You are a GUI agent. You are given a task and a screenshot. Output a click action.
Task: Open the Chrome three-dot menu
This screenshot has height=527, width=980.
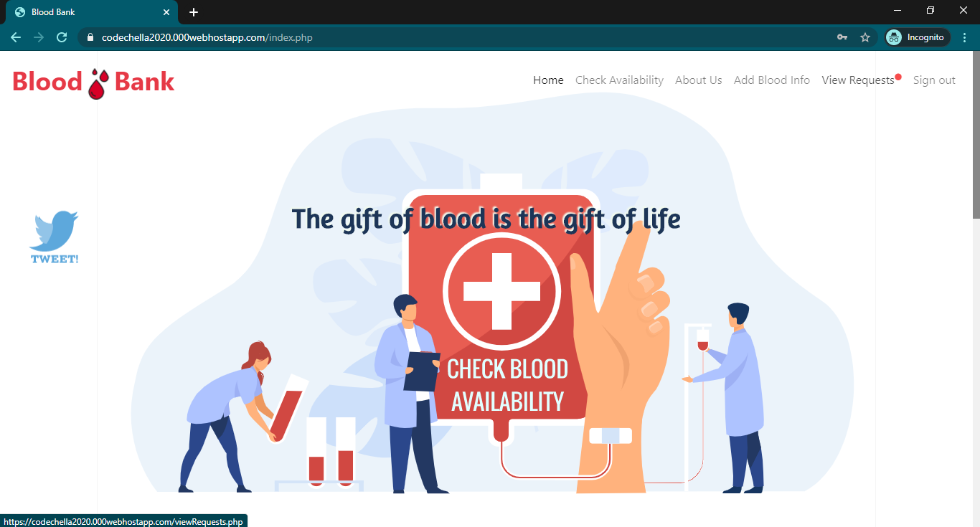click(965, 37)
